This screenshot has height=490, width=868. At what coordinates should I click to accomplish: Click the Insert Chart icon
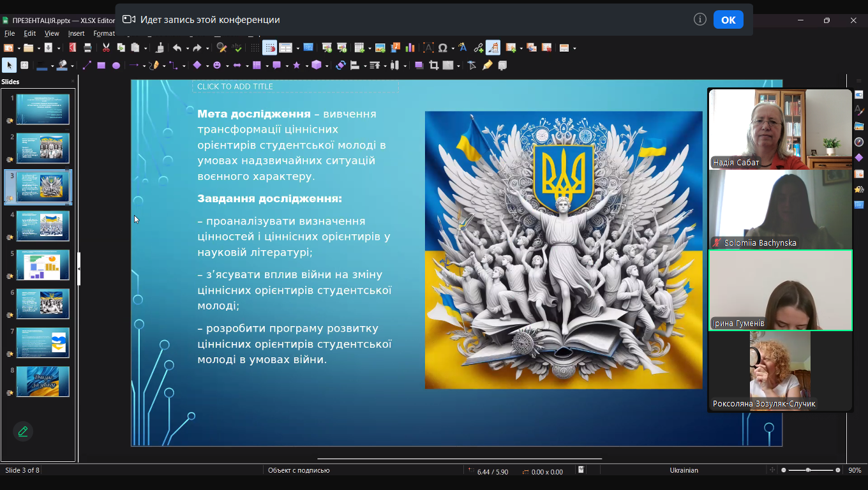[410, 48]
